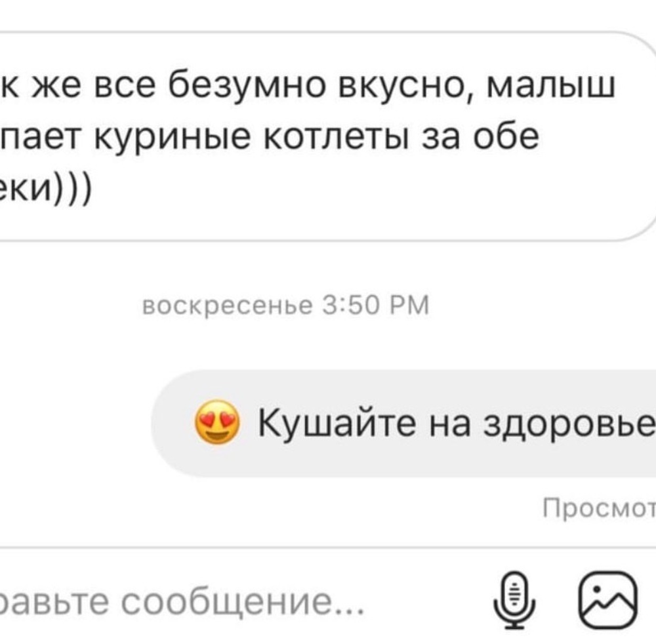Click the 'воскресенье 3:50 PM' timestamp
The width and height of the screenshot is (656, 644).
click(x=286, y=305)
